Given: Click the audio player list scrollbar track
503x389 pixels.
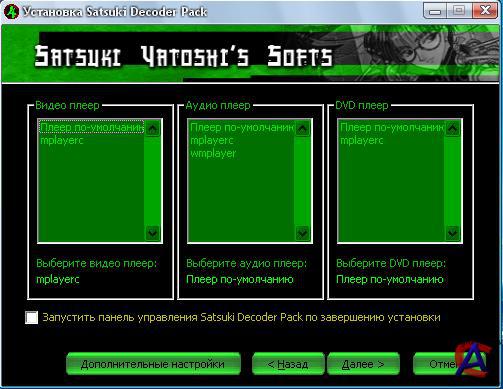Looking at the screenshot, I should pos(303,180).
